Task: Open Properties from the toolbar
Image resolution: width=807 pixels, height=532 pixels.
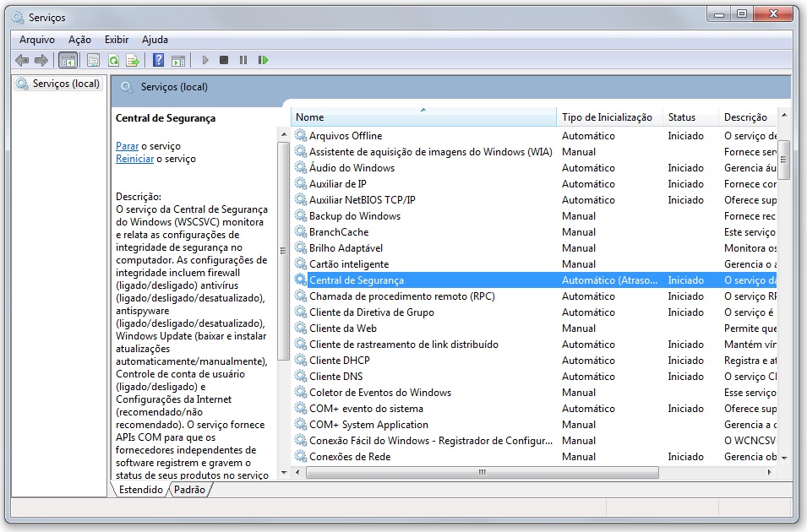Action: tap(93, 60)
